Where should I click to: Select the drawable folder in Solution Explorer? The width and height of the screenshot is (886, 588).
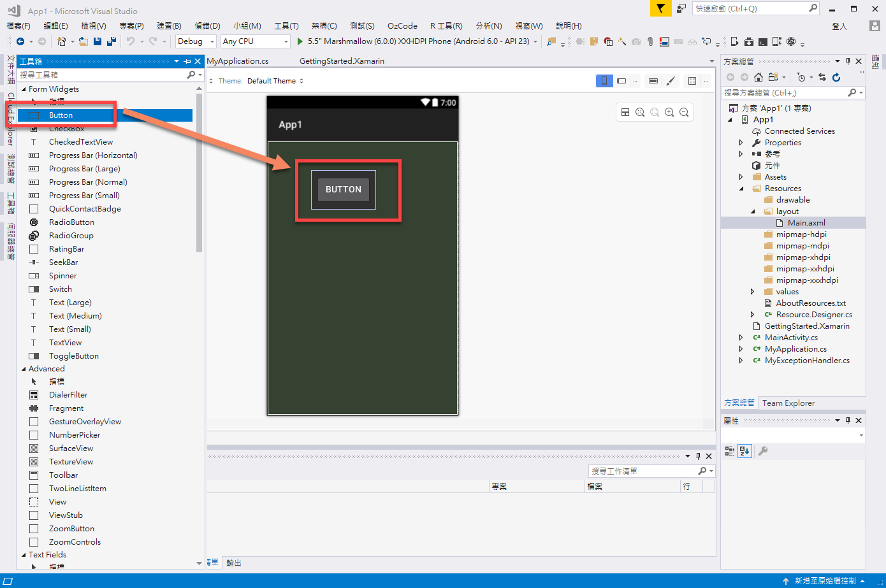[x=793, y=200]
